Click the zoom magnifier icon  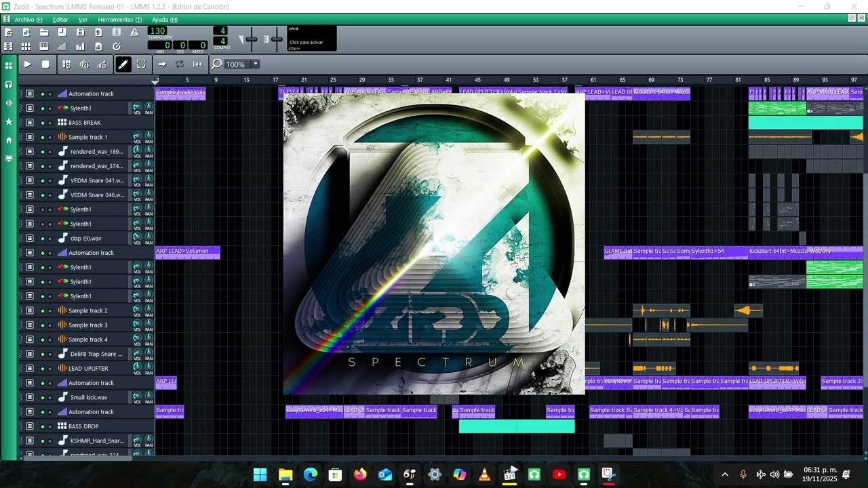217,64
